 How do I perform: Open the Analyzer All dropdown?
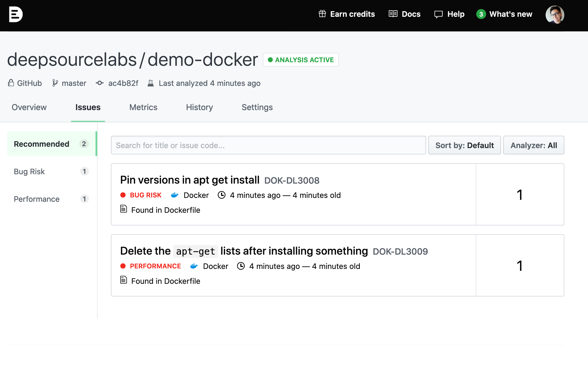pos(533,145)
